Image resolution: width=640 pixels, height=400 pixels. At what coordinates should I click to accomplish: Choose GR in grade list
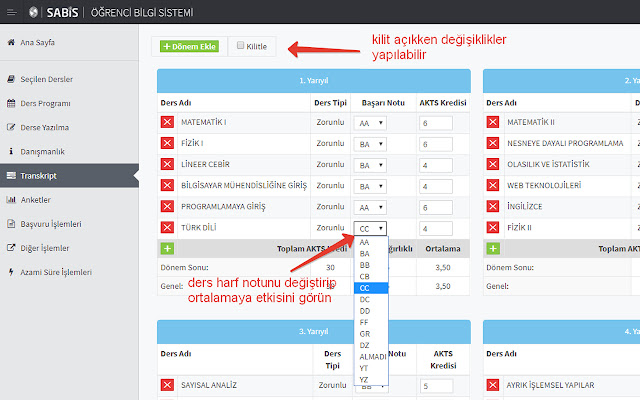371,333
